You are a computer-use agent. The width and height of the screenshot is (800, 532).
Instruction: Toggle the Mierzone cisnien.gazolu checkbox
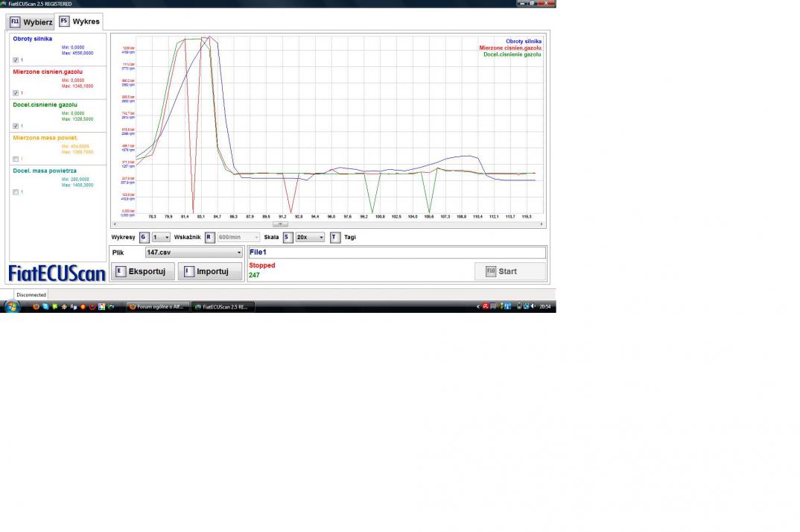point(16,93)
